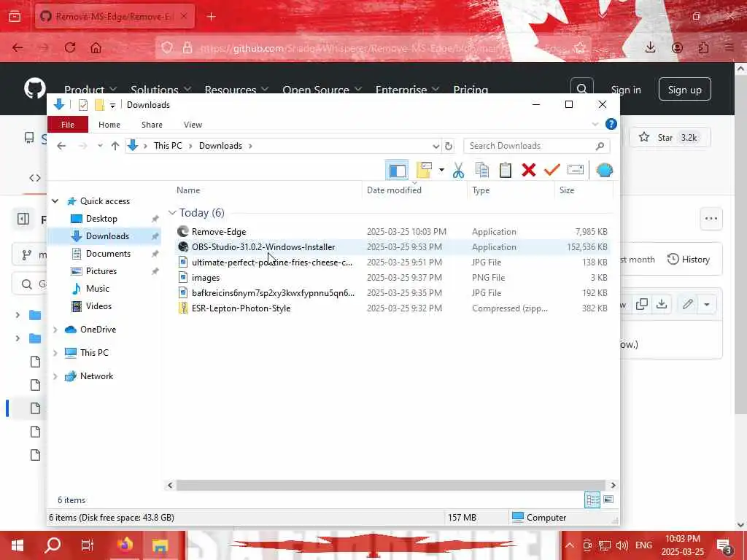
Task: Expand the This PC tree node
Action: (x=55, y=353)
